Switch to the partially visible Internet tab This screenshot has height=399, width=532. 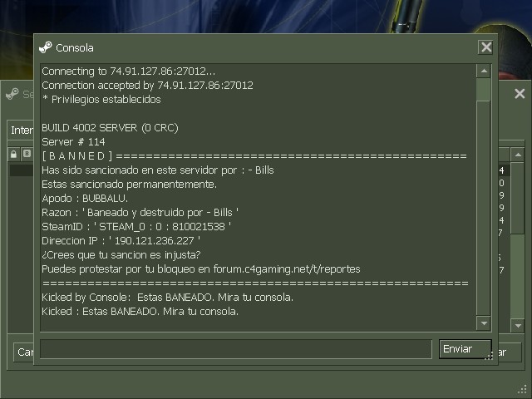click(x=21, y=130)
